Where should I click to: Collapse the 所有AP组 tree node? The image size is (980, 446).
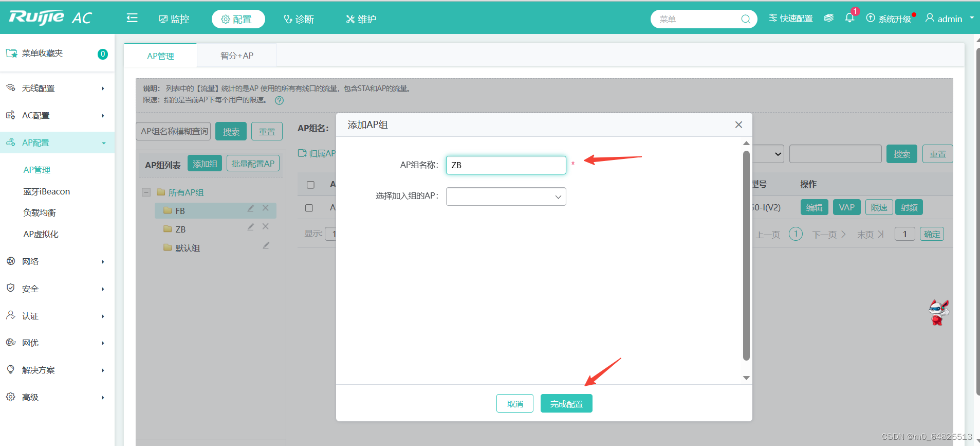[x=146, y=192]
